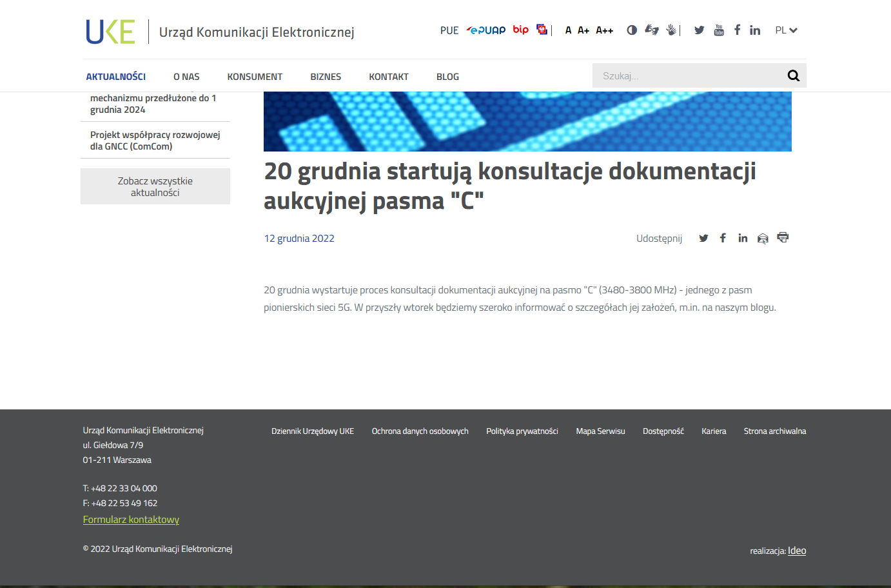Click into the Szukaj search field
The width and height of the screenshot is (891, 588).
click(x=687, y=76)
